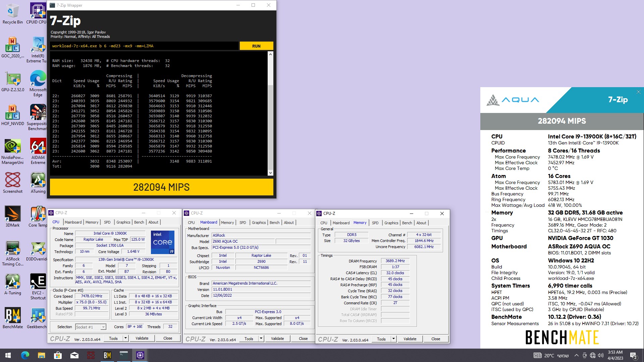This screenshot has height=362, width=644.
Task: Click Close button in right CPU-Z window
Action: pyautogui.click(x=436, y=339)
